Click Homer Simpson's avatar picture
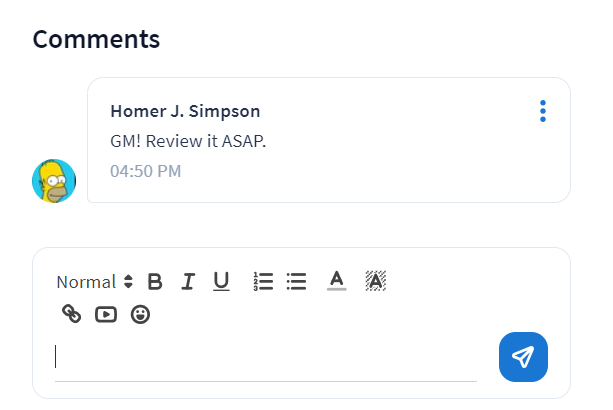This screenshot has height=410, width=613. point(54,181)
